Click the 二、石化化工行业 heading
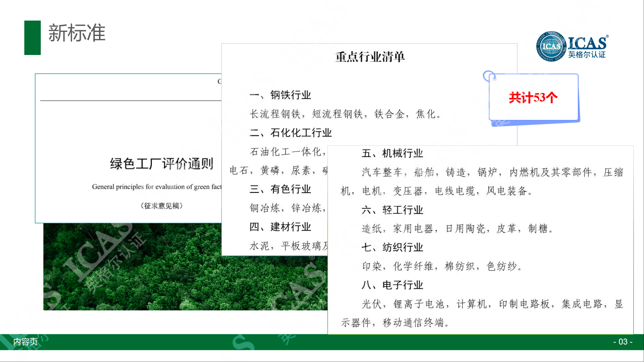This screenshot has width=644, height=362. [x=291, y=133]
